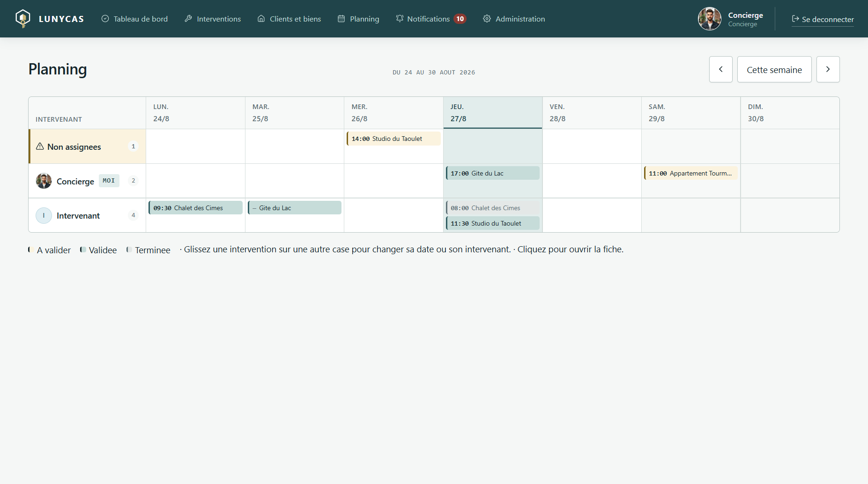Click the Concierge profile avatar in the header
The width and height of the screenshot is (868, 484).
(x=710, y=19)
